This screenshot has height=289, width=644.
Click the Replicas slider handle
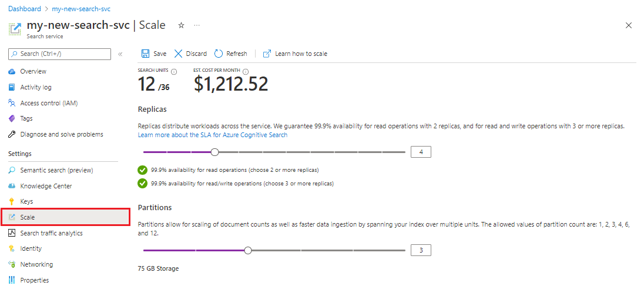coord(214,152)
